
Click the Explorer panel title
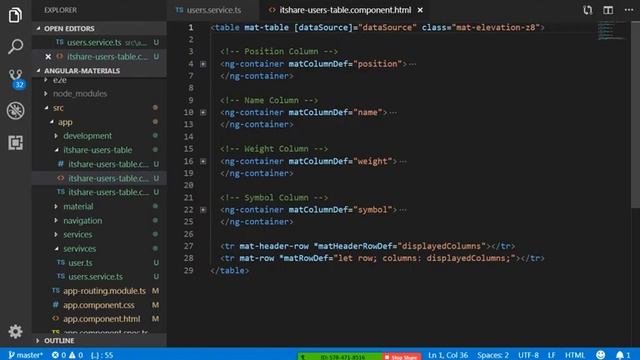pyautogui.click(x=60, y=10)
